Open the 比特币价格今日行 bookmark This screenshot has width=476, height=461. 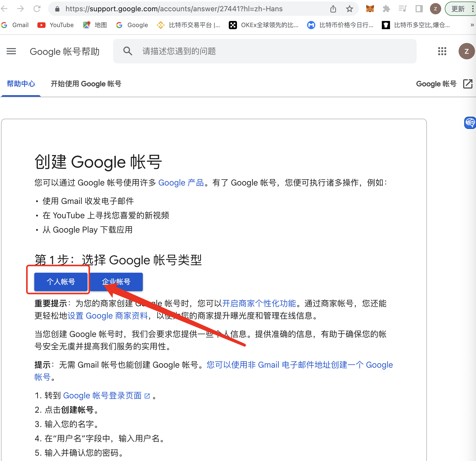click(x=340, y=25)
